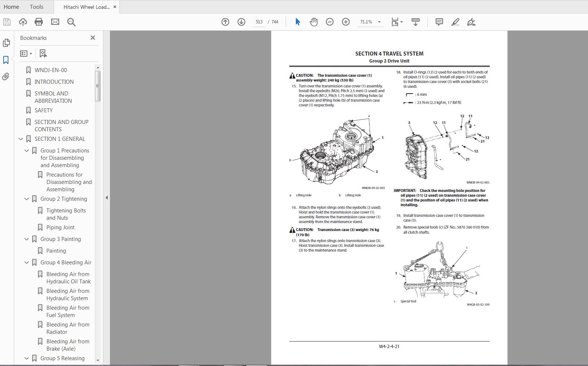Viewport: 588px width, 366px height.
Task: Select the Home tab
Action: coord(11,7)
